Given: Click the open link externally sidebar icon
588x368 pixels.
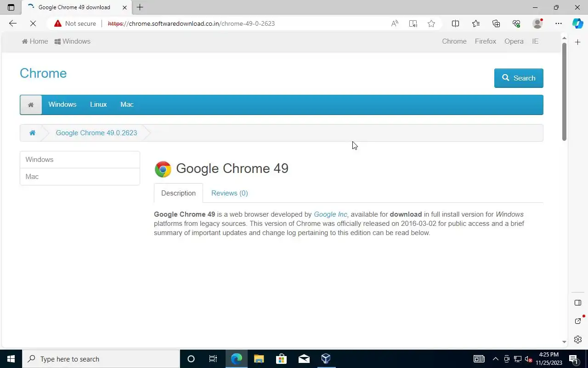Looking at the screenshot, I should (x=578, y=321).
